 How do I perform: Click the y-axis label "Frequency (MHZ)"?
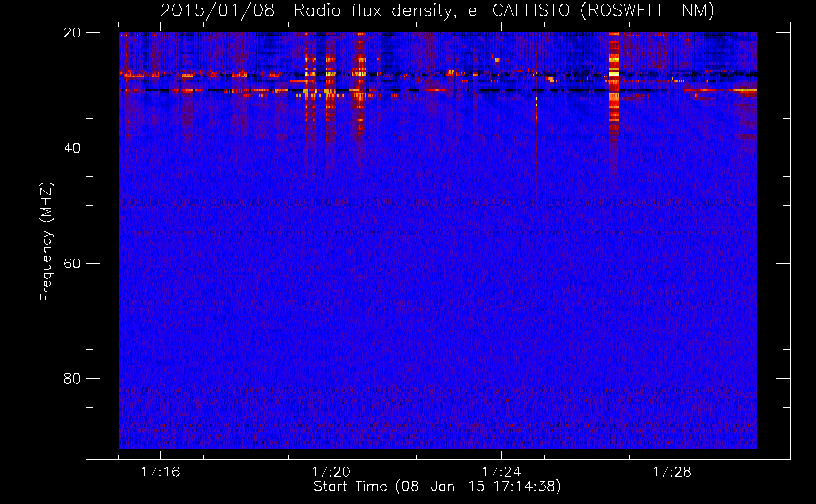(46, 242)
